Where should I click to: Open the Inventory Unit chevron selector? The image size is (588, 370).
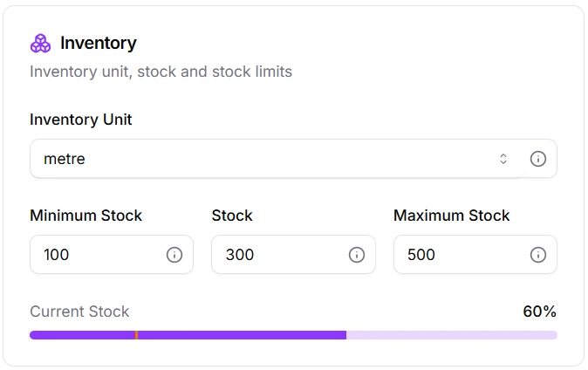coord(503,159)
